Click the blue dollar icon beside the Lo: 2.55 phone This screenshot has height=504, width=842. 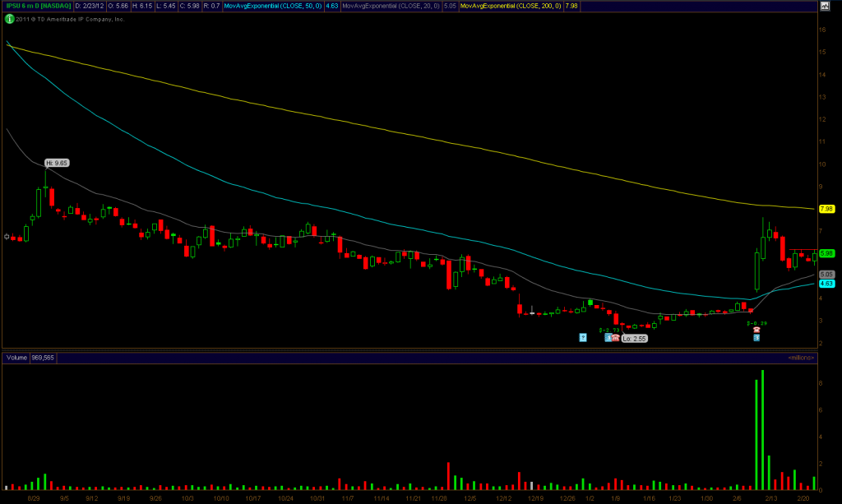pyautogui.click(x=608, y=338)
